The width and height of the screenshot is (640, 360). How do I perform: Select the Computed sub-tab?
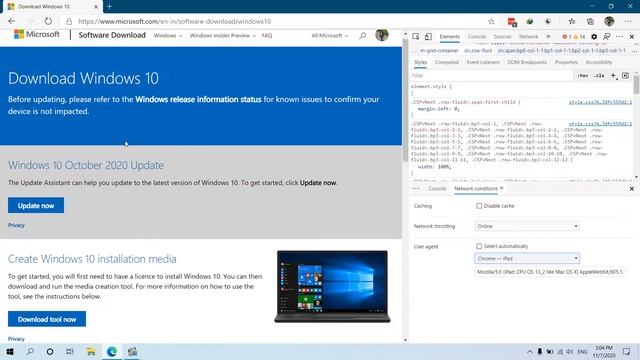pyautogui.click(x=447, y=62)
